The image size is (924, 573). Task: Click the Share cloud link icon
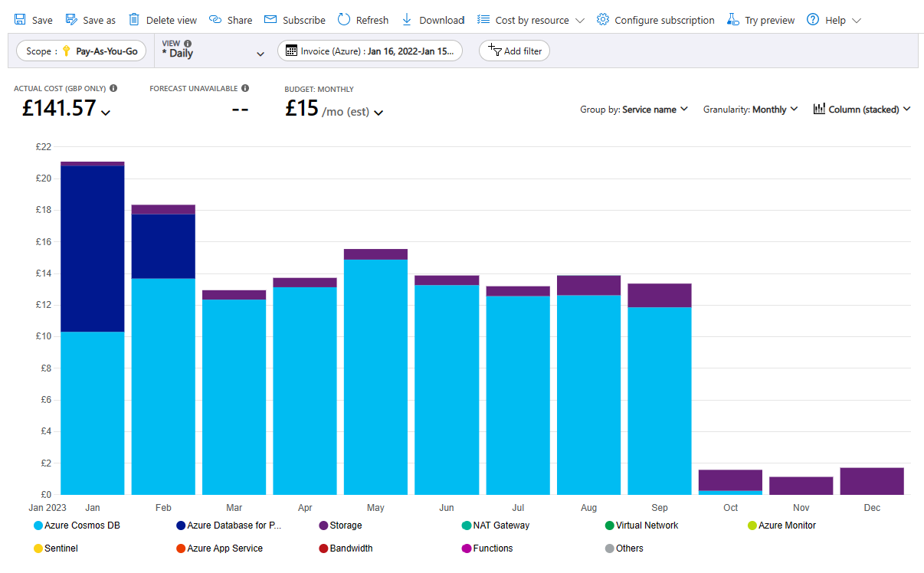[x=215, y=20]
